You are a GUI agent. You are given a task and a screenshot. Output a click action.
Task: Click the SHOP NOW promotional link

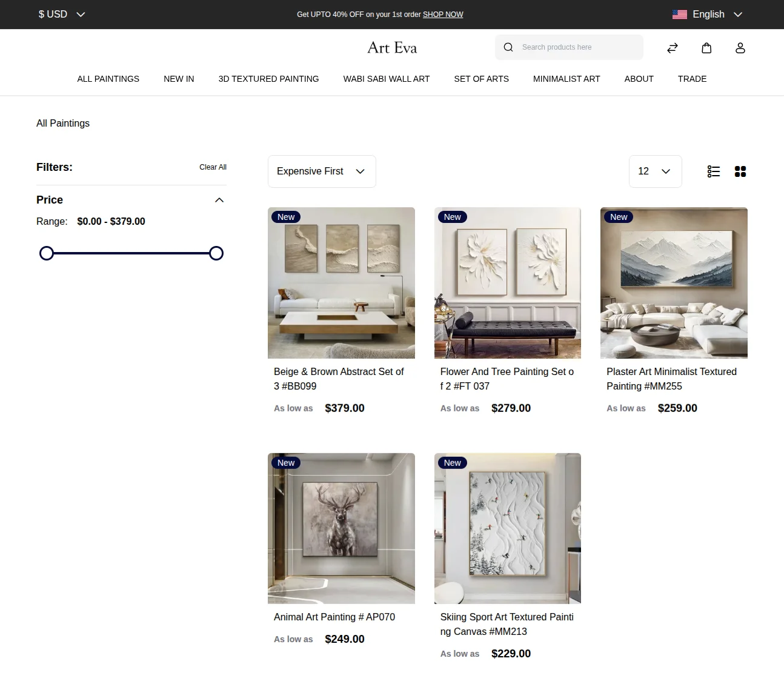tap(443, 14)
